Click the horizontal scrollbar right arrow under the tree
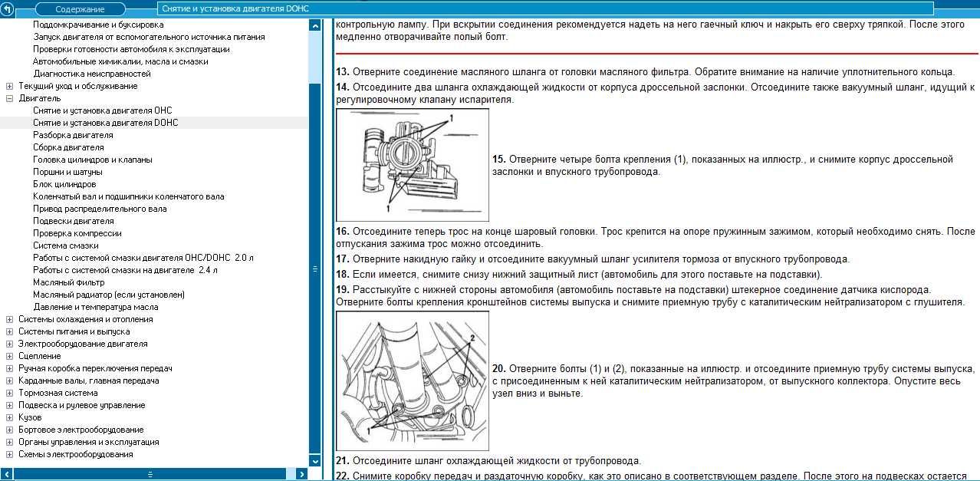980x481 pixels. coord(302,474)
